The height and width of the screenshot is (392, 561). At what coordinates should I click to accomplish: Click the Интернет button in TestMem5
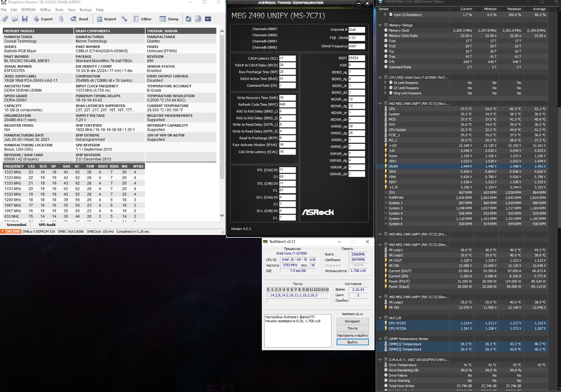[352, 321]
